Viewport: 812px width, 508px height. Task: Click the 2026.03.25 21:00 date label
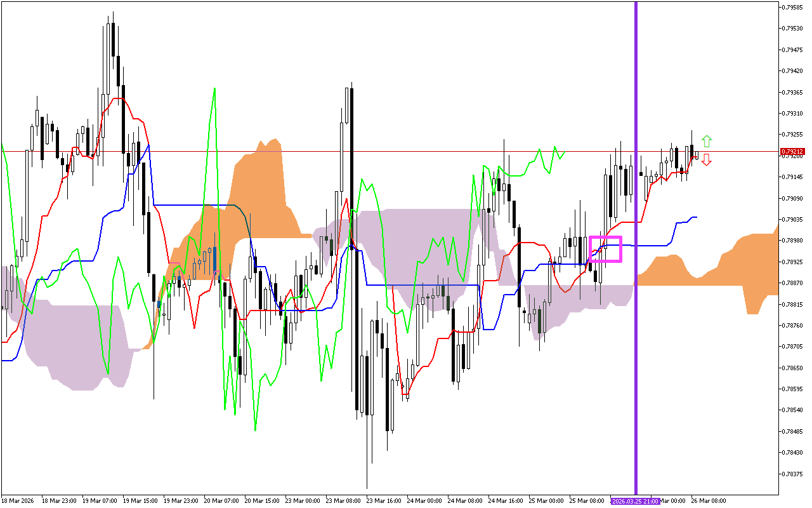point(635,501)
